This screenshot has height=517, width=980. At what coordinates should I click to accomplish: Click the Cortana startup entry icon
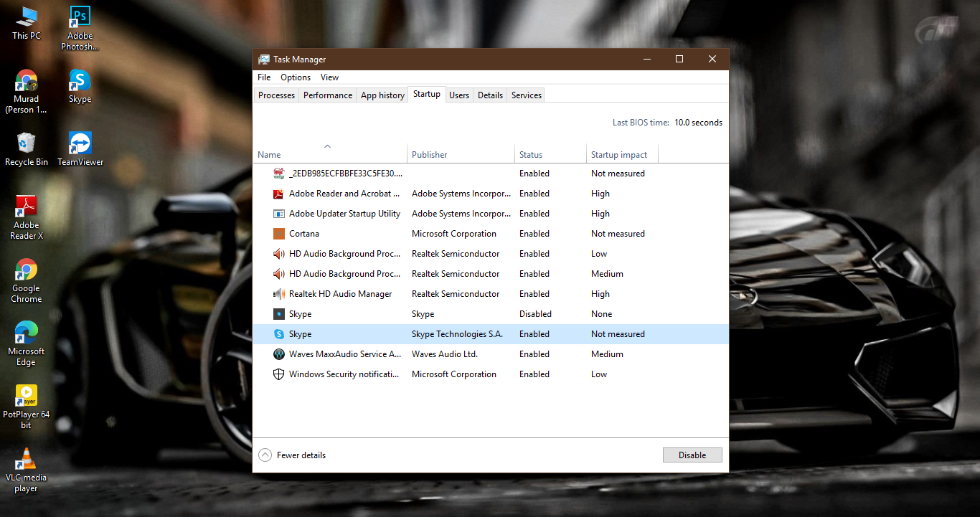(279, 234)
